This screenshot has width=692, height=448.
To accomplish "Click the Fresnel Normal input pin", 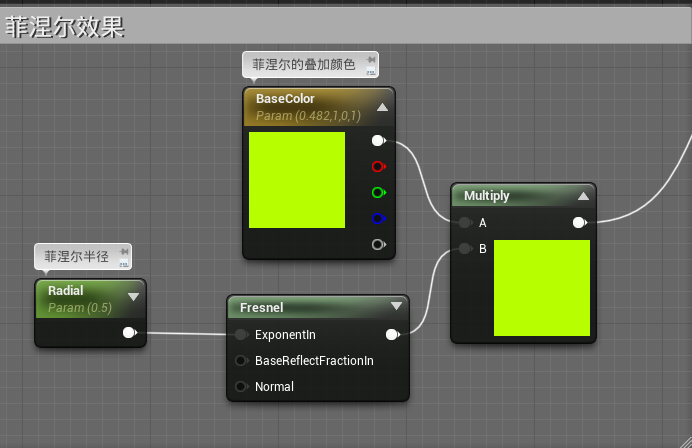I will pos(241,387).
